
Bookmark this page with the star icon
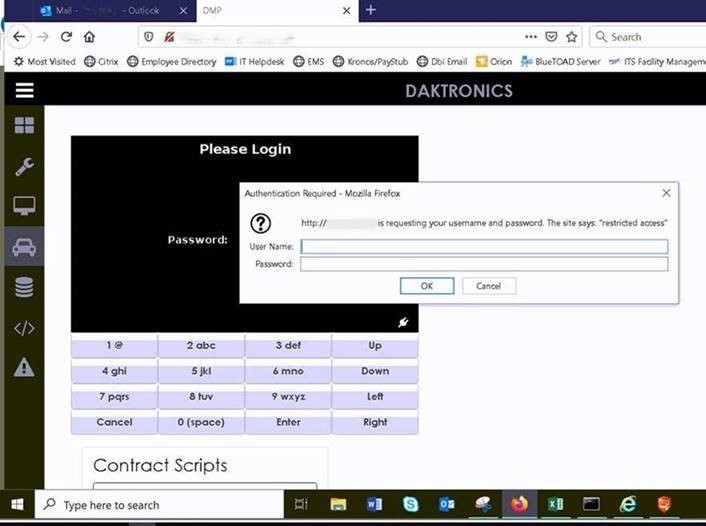(572, 36)
